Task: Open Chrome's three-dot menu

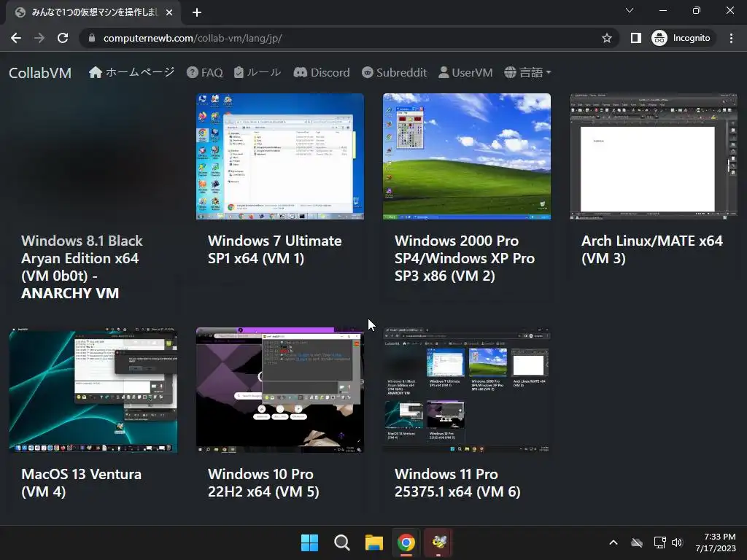Action: pyautogui.click(x=731, y=38)
